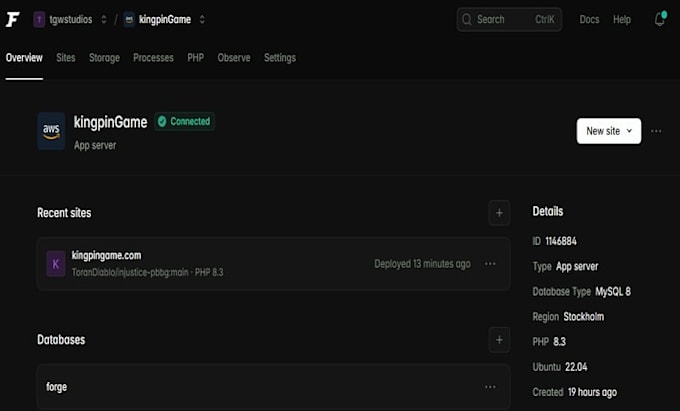The width and height of the screenshot is (680, 411).
Task: Click the AWS provider logo
Action: point(51,131)
